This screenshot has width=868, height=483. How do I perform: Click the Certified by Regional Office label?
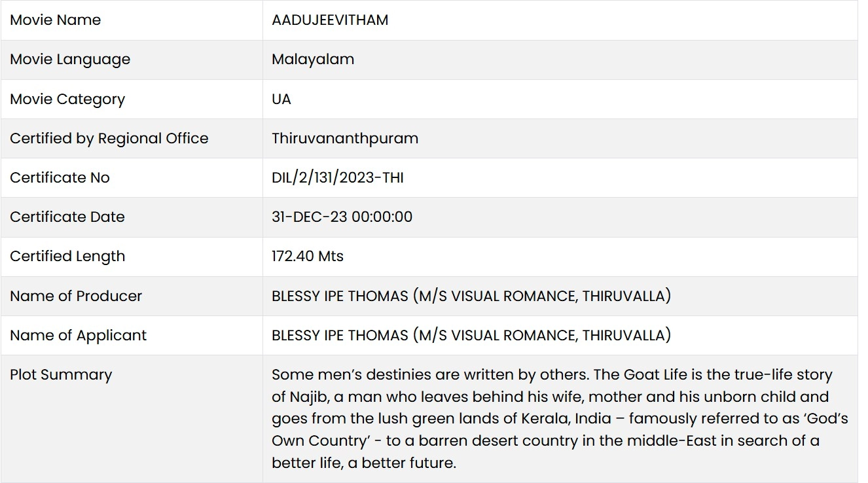click(x=109, y=139)
